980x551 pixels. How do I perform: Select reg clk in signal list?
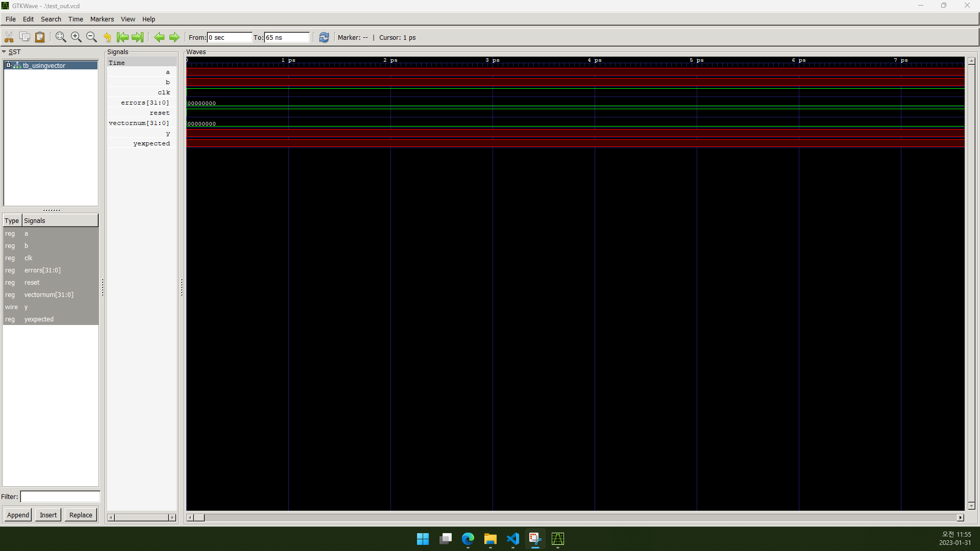click(x=51, y=258)
